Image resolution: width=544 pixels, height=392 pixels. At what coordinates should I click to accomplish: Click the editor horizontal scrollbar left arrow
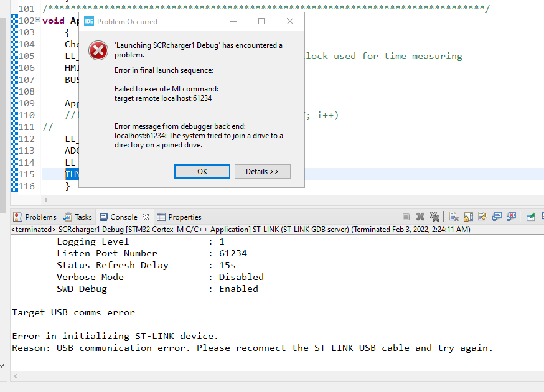(46, 200)
